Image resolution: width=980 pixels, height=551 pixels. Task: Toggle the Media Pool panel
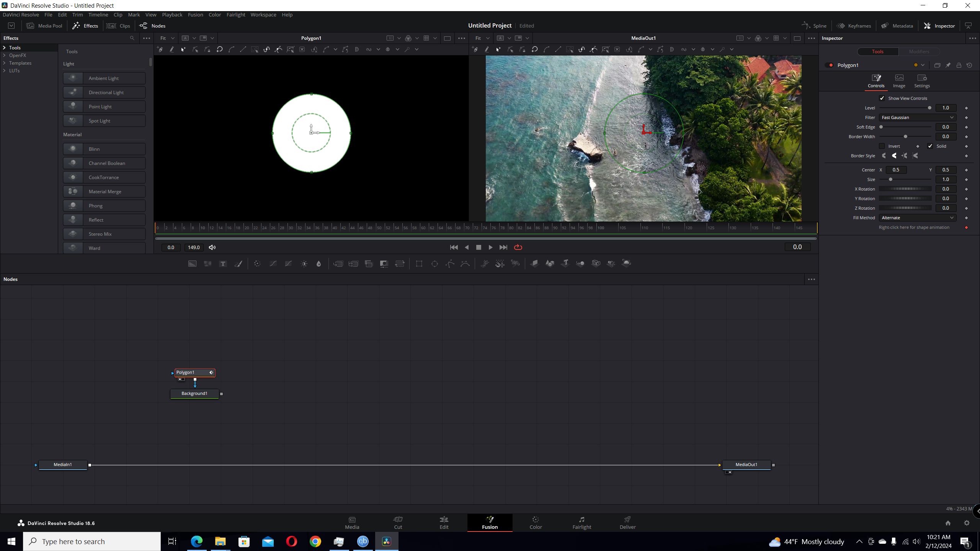[44, 26]
